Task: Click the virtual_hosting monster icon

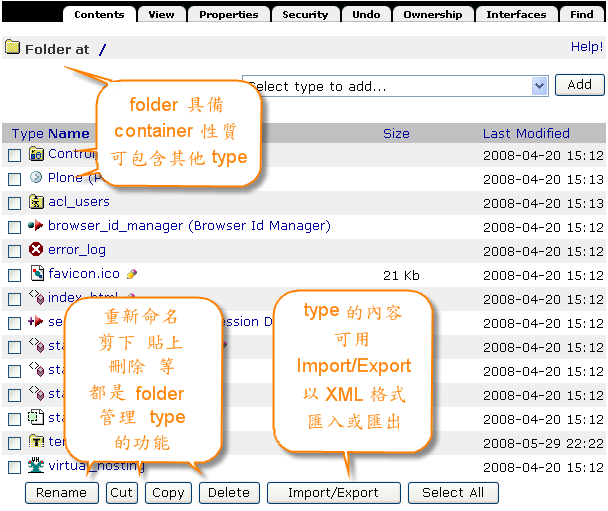Action: point(36,465)
